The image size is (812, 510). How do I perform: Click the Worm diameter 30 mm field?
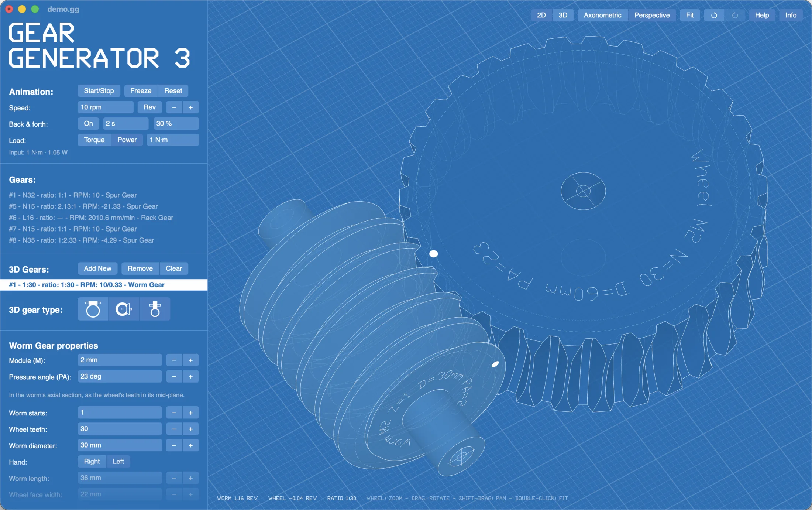[120, 445]
